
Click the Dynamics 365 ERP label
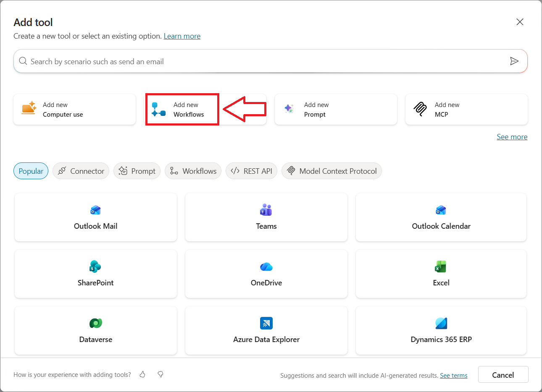[x=441, y=340]
